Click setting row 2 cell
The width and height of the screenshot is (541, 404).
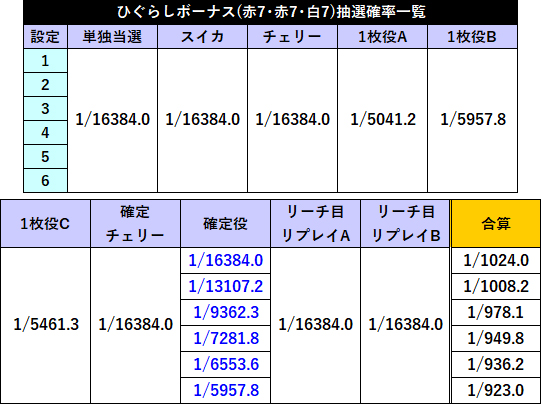[x=45, y=85]
